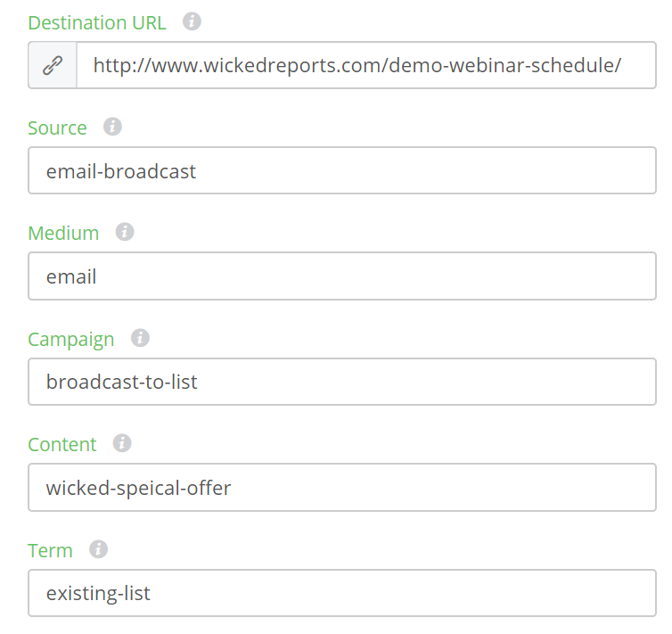
Task: Place cursor after URL's trailing slash
Action: [x=623, y=66]
